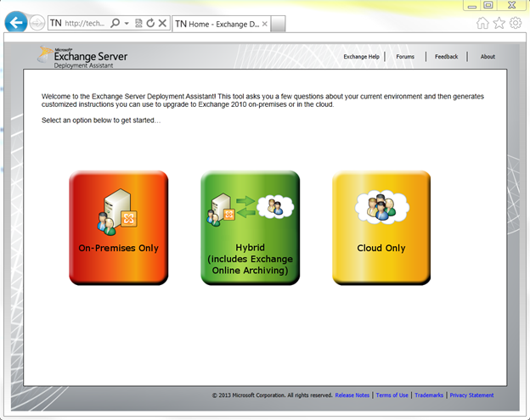Click 'Select an option below to get started' text

point(101,120)
